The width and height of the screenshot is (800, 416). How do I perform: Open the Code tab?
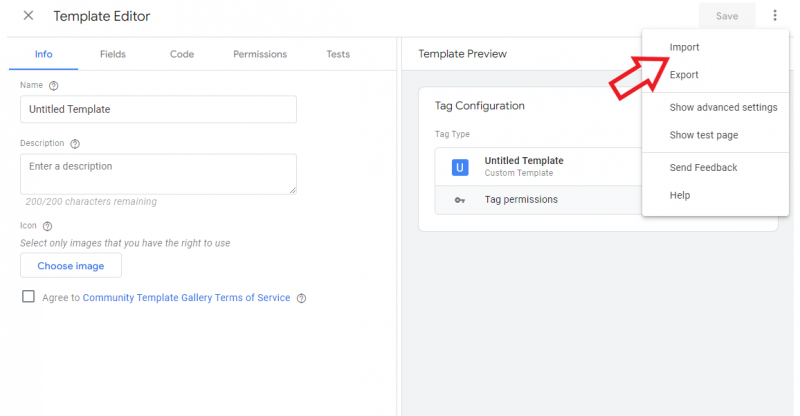182,54
